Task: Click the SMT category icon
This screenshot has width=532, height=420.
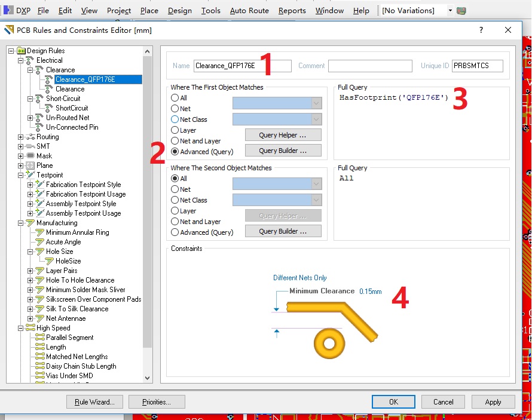Action: pos(30,146)
